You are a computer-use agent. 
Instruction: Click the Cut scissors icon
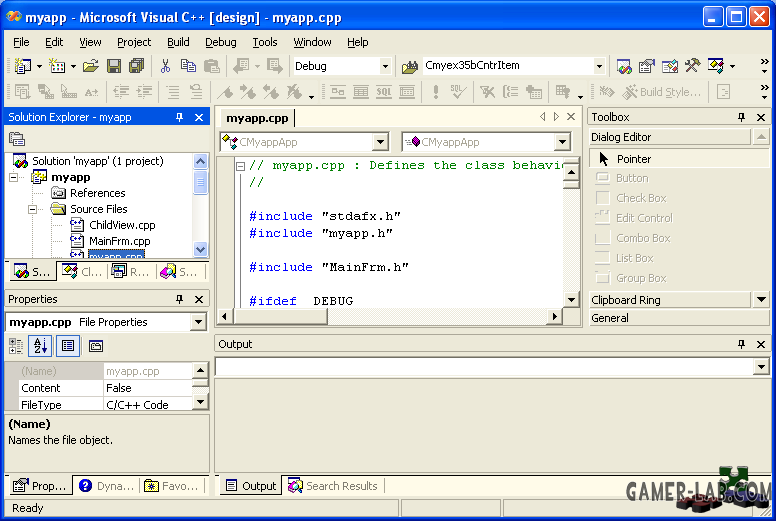[165, 66]
